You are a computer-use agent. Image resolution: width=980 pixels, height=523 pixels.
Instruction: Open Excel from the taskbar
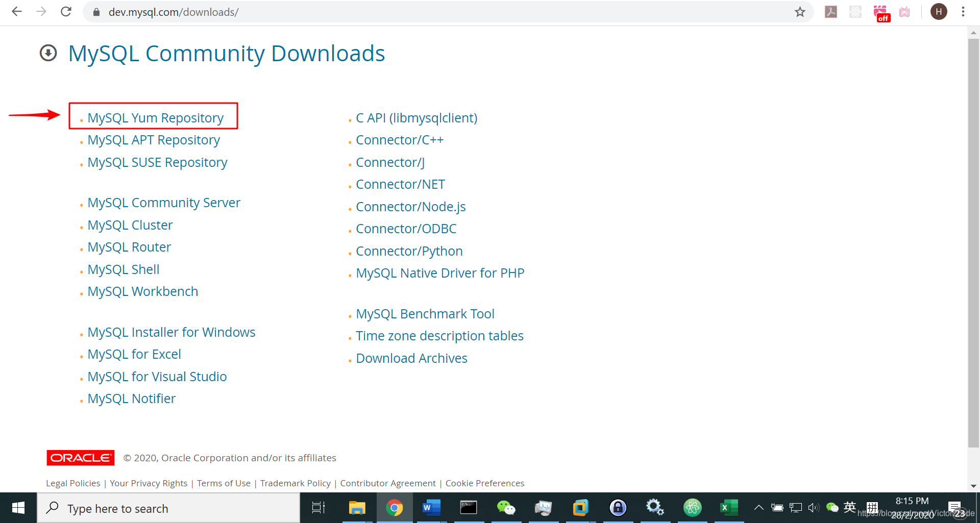(729, 508)
